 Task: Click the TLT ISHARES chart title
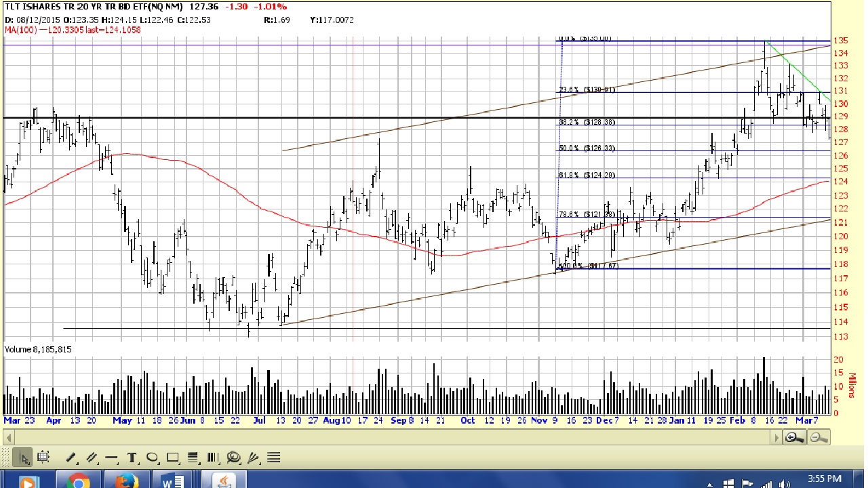(93, 7)
